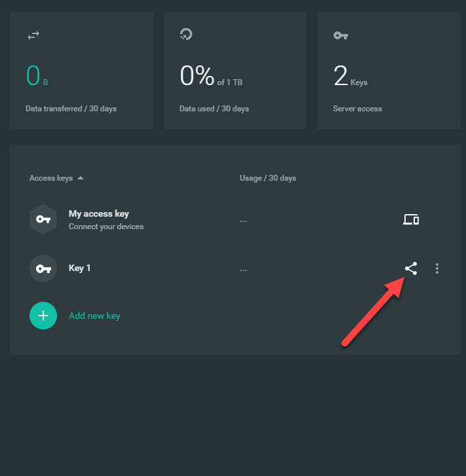
Task: Click the round key icon beside Key 1
Action: pos(43,268)
